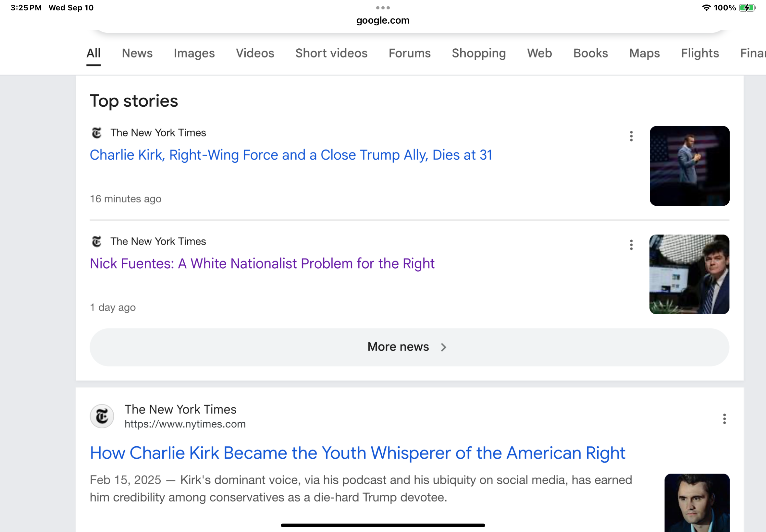Viewport: 766px width, 532px height.
Task: Tap the 3:25 PM clock in status bar
Action: [26, 8]
